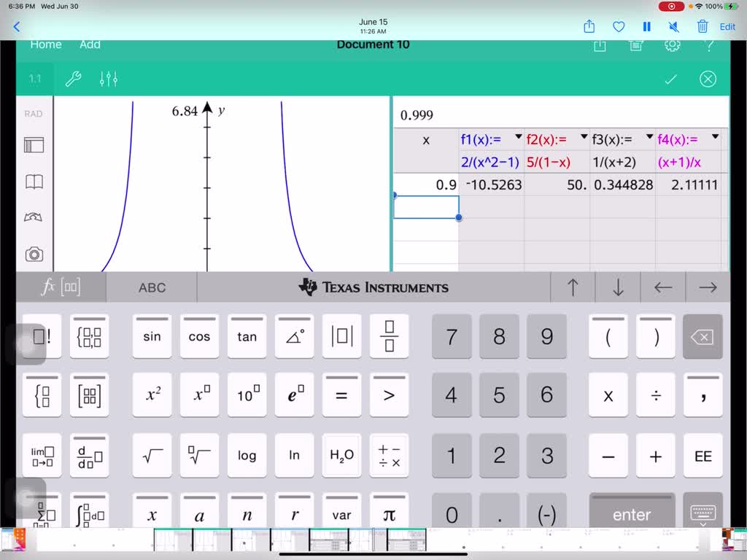Open the f4(x) function dropdown
747x560 pixels.
[x=715, y=136]
